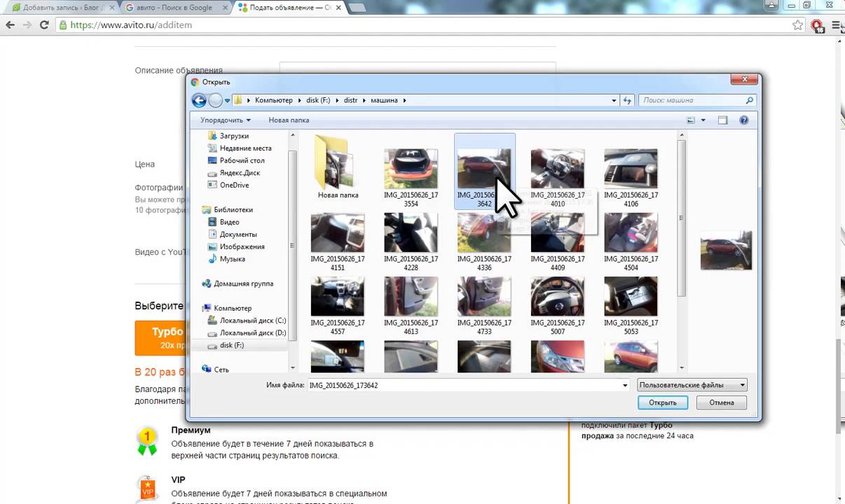Select thumbnail IMG_20150626_174733

(484, 297)
